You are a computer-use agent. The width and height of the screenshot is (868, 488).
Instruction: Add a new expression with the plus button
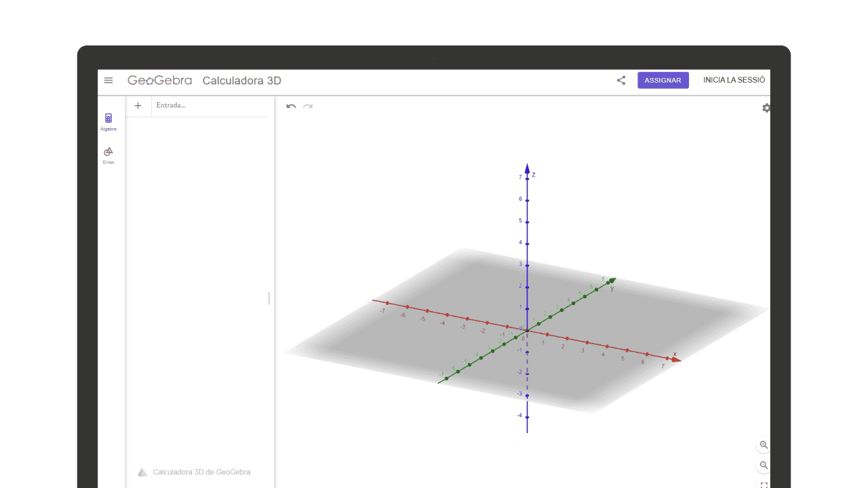pyautogui.click(x=138, y=105)
